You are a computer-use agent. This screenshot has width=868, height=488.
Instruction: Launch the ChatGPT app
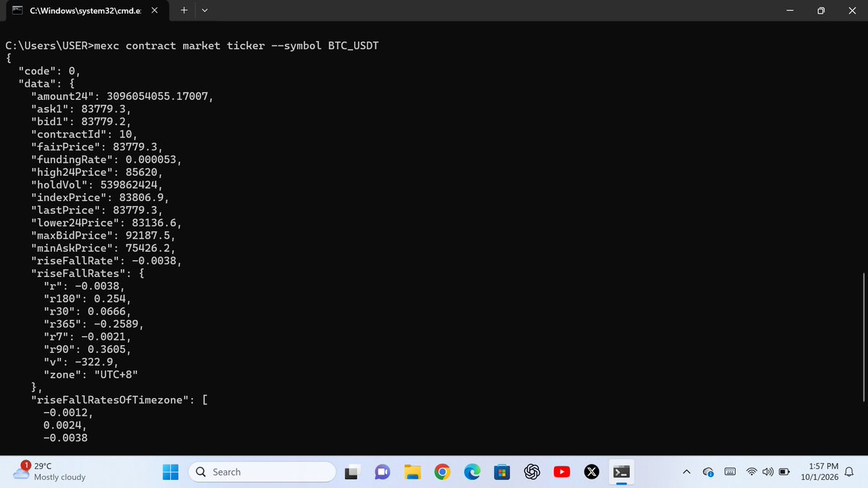[532, 472]
